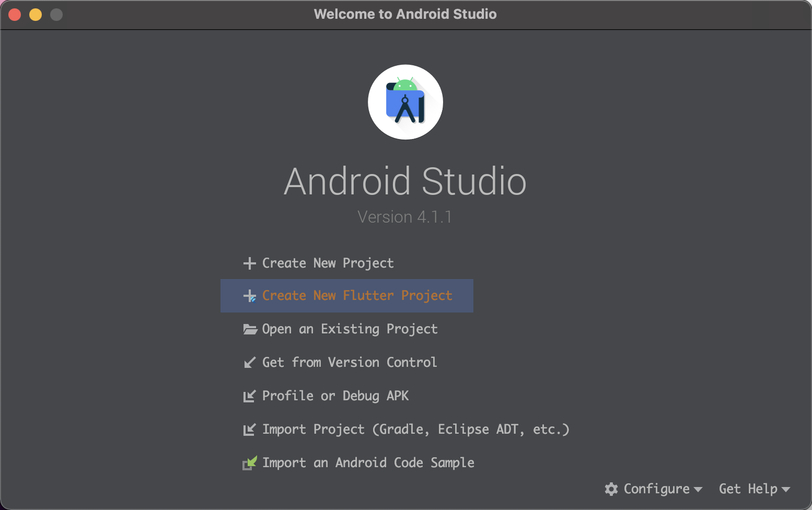The height and width of the screenshot is (510, 812).
Task: Click the Import Project Gradle icon
Action: click(x=250, y=430)
